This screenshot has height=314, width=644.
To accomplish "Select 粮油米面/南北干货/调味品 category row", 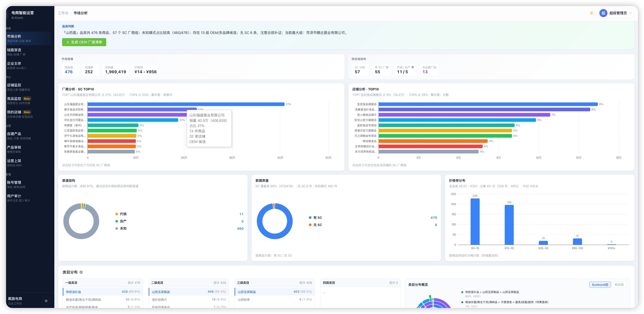I will tap(103, 300).
